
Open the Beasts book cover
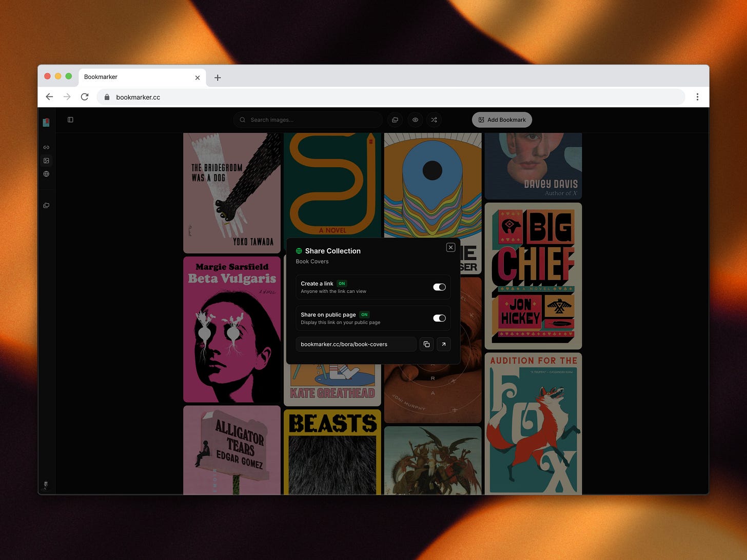click(x=332, y=452)
